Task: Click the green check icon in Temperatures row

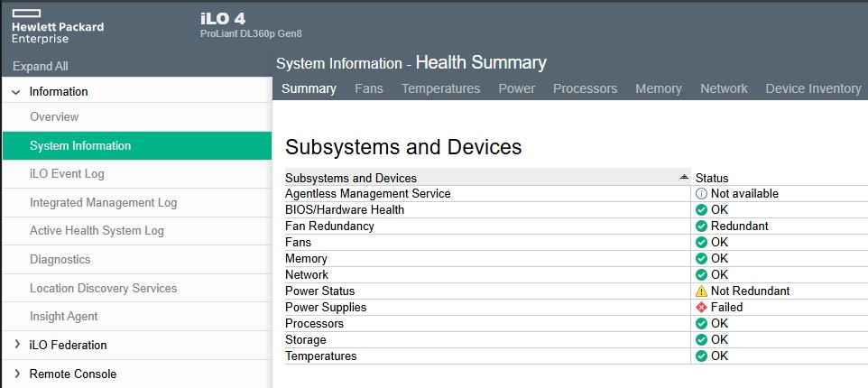Action: pos(701,356)
